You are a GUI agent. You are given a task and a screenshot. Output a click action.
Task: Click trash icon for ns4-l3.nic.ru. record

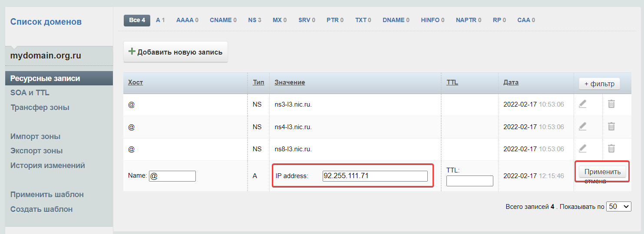tap(611, 127)
